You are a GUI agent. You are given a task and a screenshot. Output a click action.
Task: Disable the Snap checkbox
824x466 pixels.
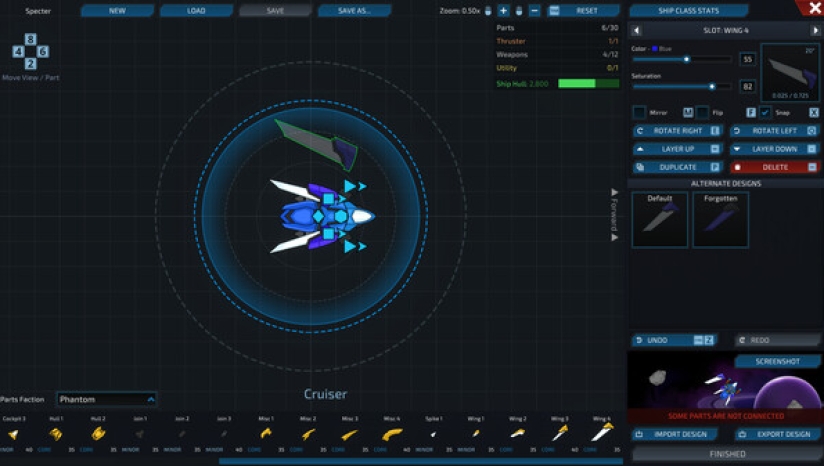765,112
